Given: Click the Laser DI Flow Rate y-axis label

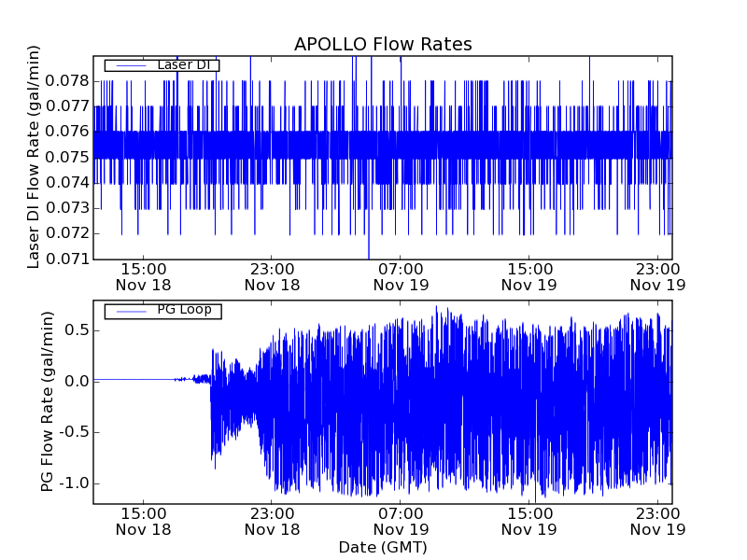Looking at the screenshot, I should (x=34, y=157).
